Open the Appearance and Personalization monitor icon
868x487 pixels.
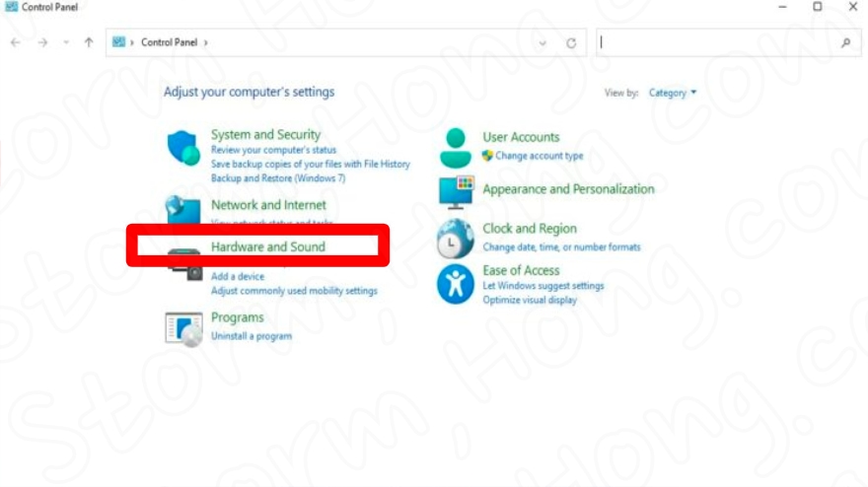tap(456, 192)
